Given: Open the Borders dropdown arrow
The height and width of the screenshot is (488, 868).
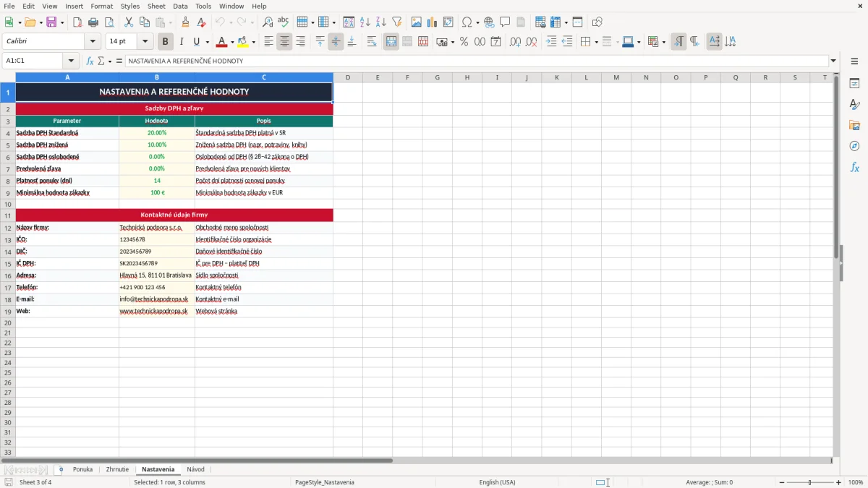Looking at the screenshot, I should (x=596, y=42).
